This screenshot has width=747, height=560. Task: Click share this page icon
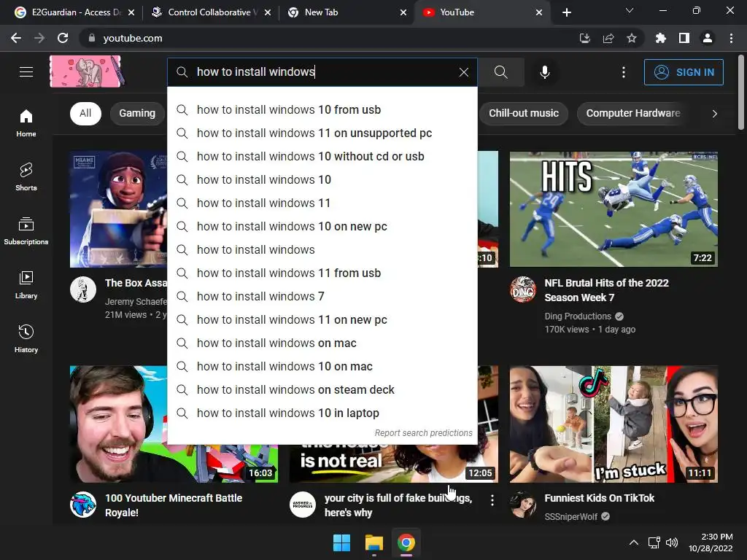coord(608,38)
